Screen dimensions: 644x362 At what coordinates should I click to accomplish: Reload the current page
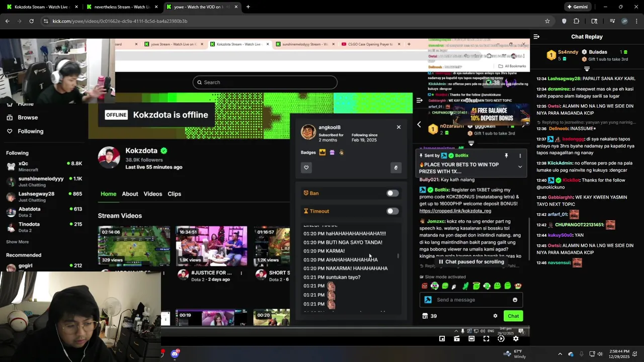coord(31,21)
